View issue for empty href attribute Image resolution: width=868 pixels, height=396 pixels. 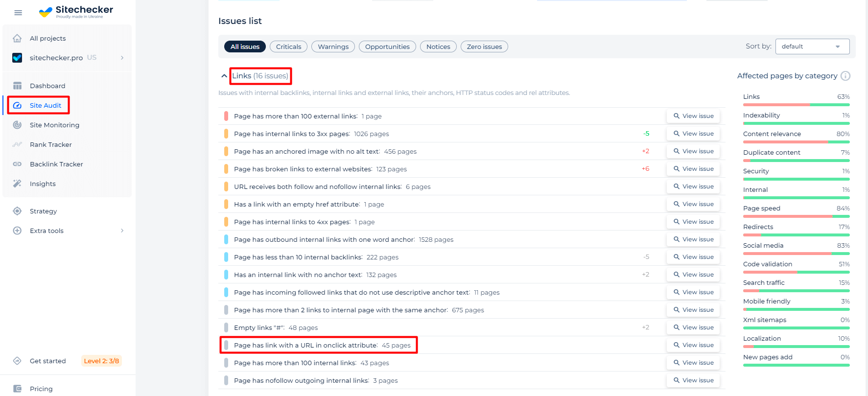point(693,204)
